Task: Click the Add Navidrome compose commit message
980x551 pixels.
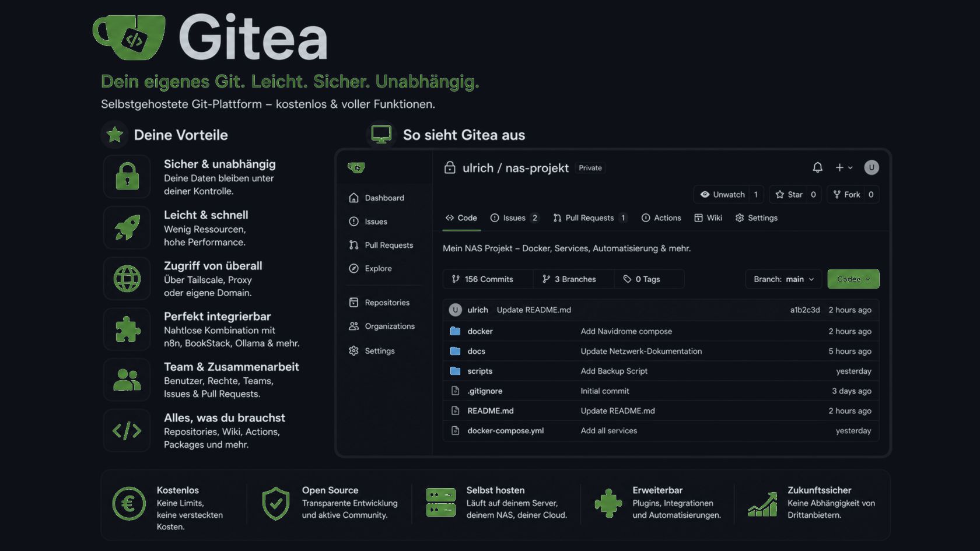Action: tap(626, 331)
